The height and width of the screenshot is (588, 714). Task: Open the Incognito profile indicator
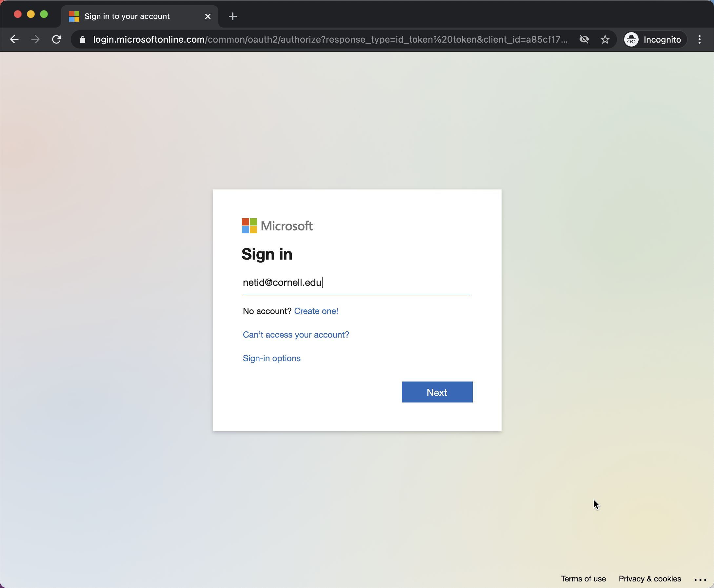coord(655,40)
